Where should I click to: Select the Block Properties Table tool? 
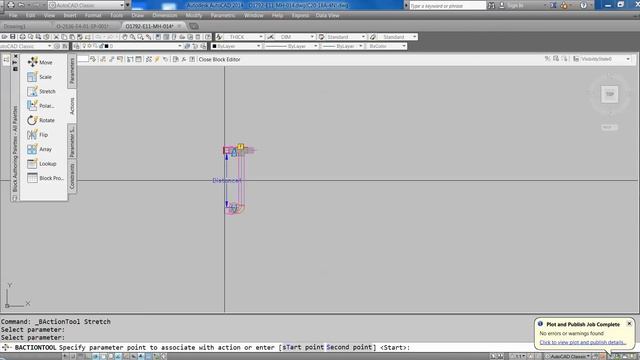pyautogui.click(x=46, y=178)
